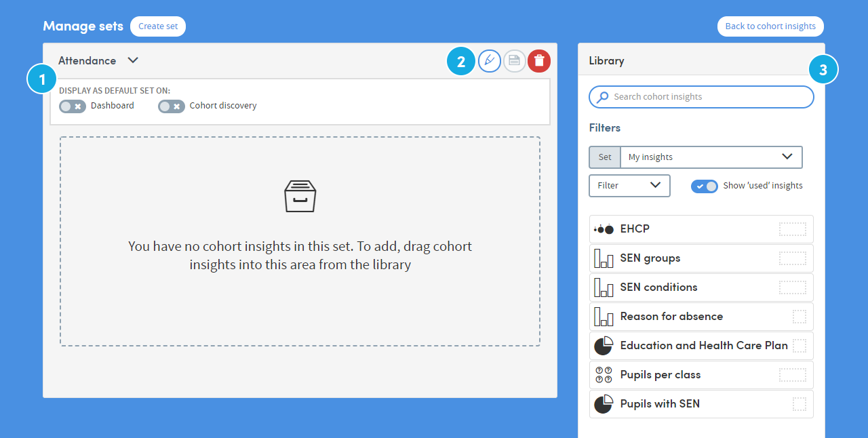Click the no cohort insights message
The image size is (868, 438).
click(300, 255)
